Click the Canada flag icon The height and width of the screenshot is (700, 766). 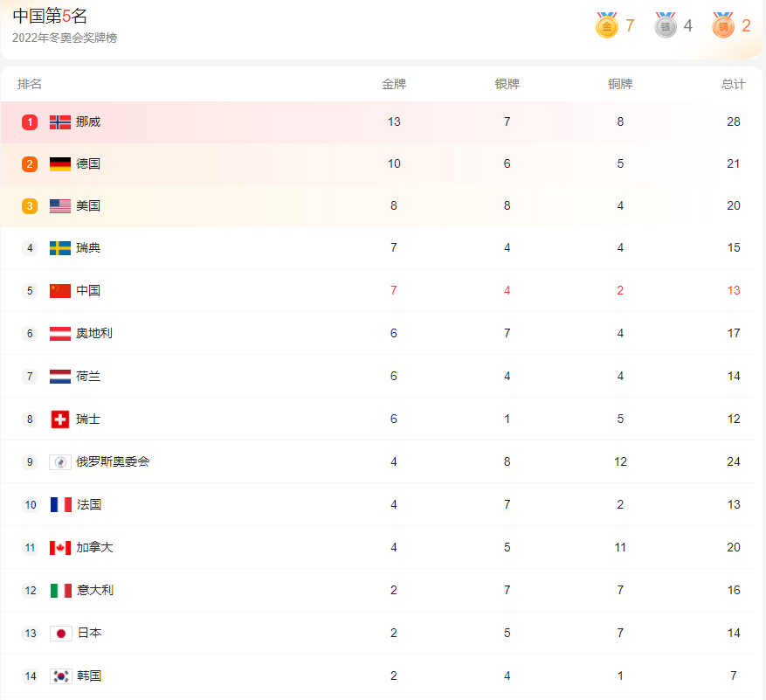[x=60, y=547]
